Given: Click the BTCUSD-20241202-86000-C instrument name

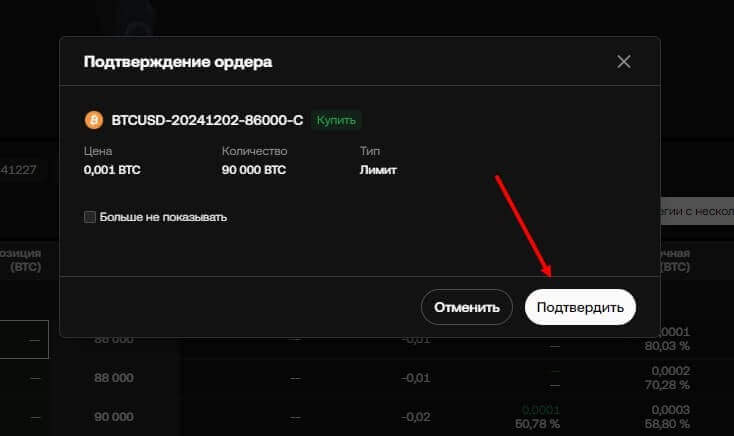Looking at the screenshot, I should [x=206, y=120].
